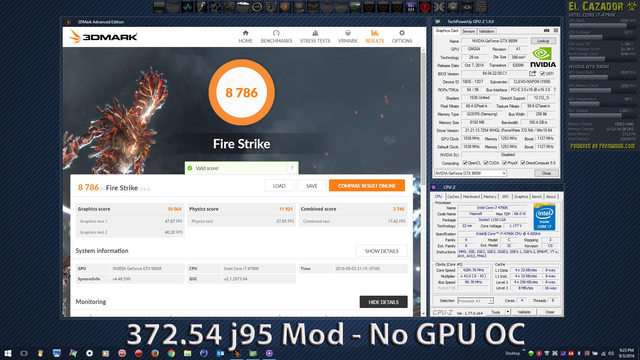Viewport: 640px width, 360px height.
Task: Expand the GPU selection dropdown in GPU-Z
Action: click(x=470, y=173)
